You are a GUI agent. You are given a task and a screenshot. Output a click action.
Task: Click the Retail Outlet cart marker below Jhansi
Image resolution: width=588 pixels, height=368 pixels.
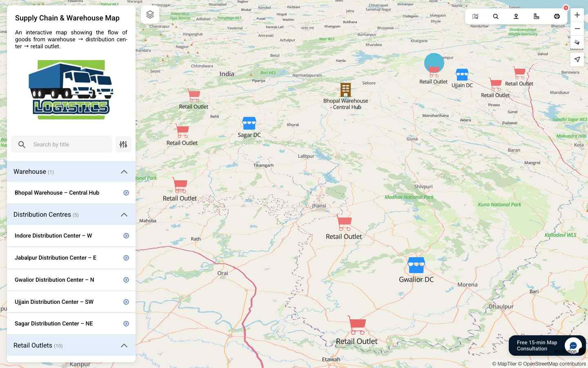[344, 224]
